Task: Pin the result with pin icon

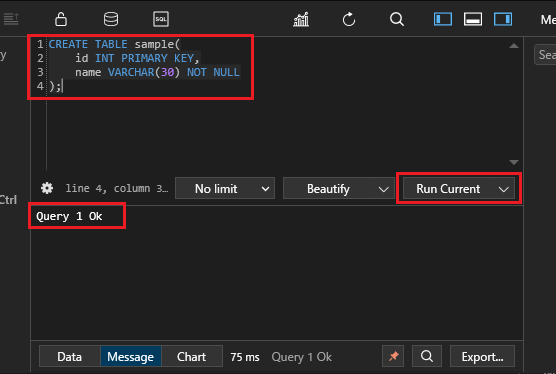Action: point(394,356)
